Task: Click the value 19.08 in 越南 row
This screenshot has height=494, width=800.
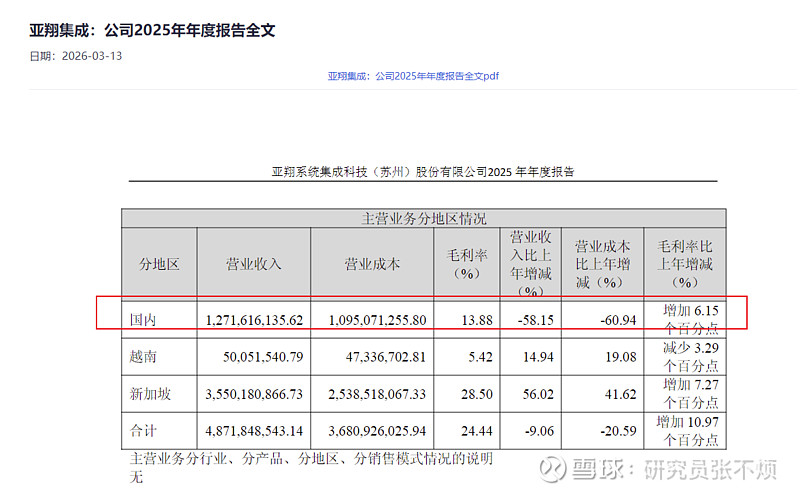Action: tap(621, 357)
